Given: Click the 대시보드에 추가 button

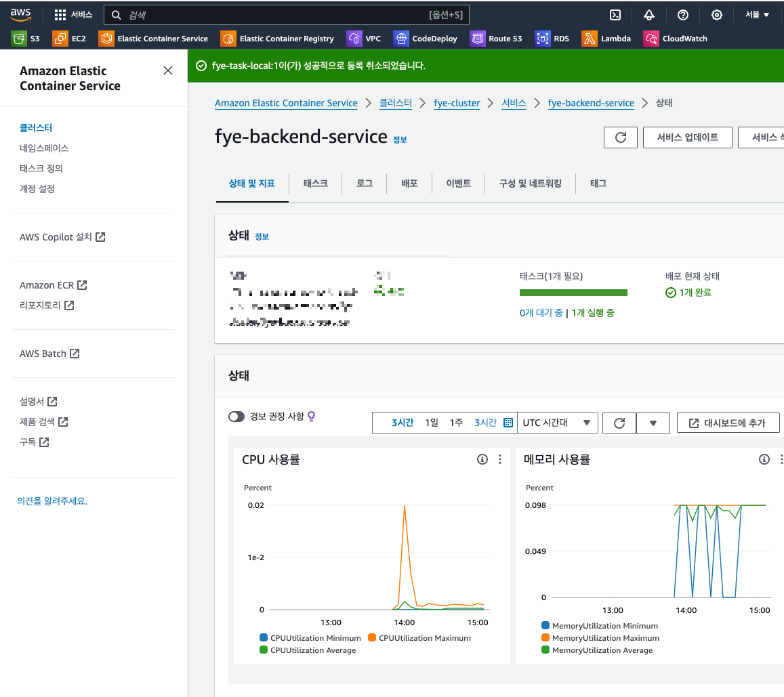Looking at the screenshot, I should (x=728, y=423).
